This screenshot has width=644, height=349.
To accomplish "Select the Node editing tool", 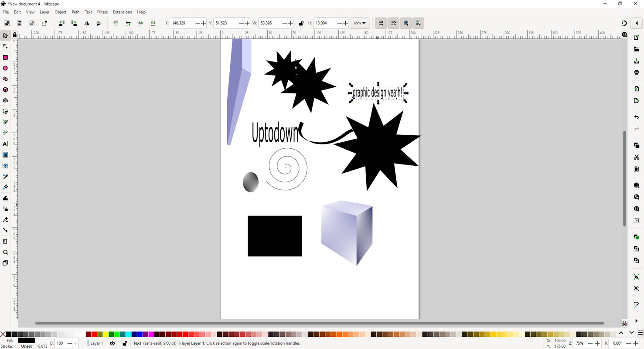I will 5,46.
